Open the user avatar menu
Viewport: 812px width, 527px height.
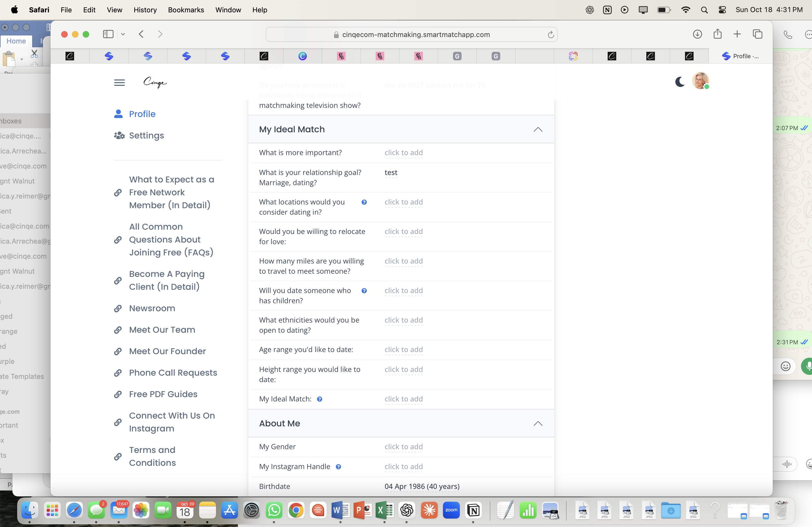(x=700, y=81)
